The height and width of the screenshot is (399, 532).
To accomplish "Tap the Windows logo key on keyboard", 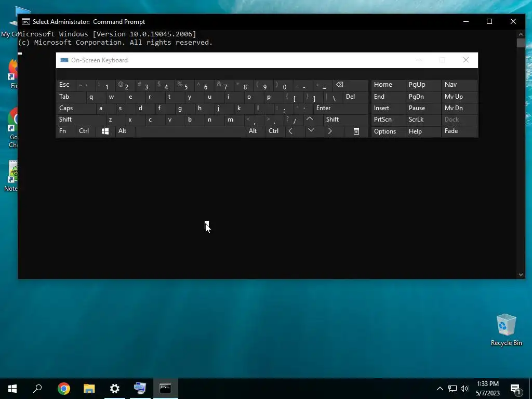I will [105, 131].
